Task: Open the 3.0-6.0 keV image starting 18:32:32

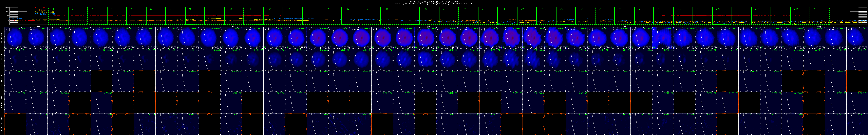Action: click(x=274, y=38)
